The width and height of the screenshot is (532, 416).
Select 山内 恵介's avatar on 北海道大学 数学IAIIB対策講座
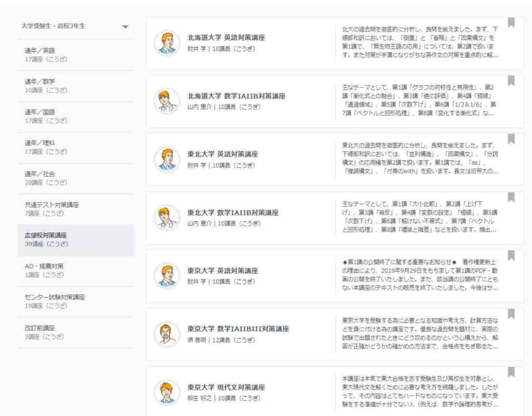[167, 99]
